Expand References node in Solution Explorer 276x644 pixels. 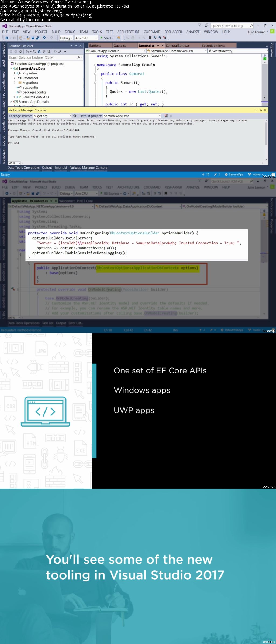15,78
